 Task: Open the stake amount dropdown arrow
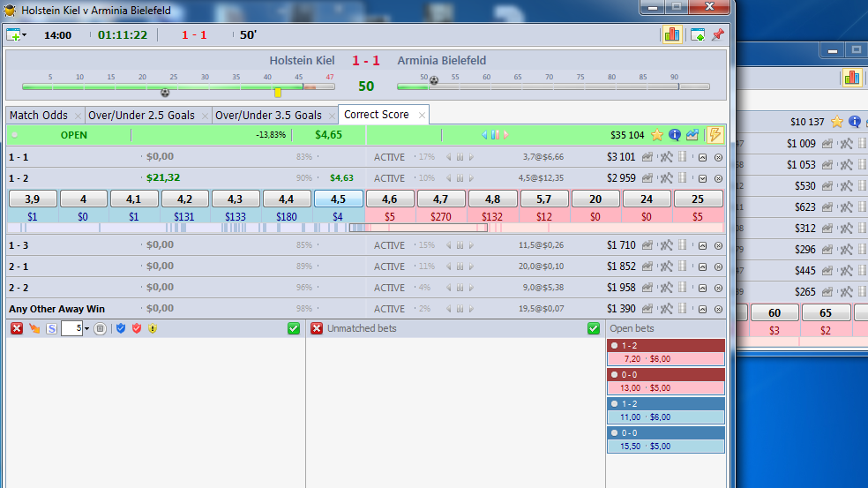(86, 329)
